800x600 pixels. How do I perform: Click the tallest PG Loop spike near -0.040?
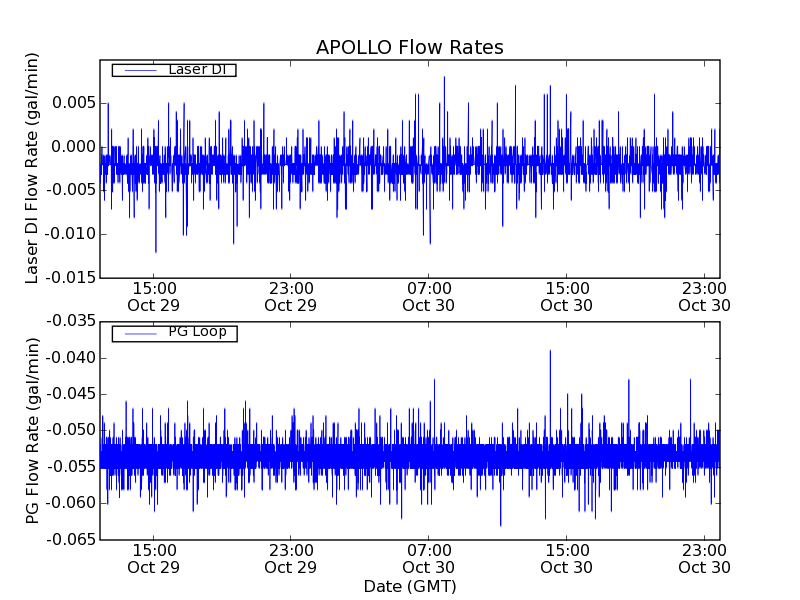coord(550,352)
